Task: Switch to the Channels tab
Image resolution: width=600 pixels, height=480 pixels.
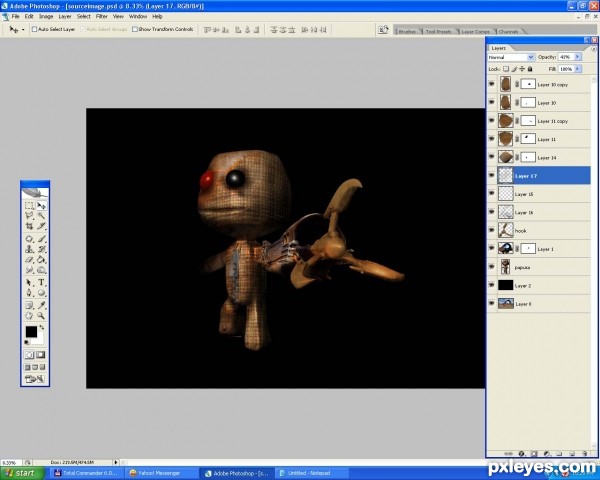Action: 509,31
